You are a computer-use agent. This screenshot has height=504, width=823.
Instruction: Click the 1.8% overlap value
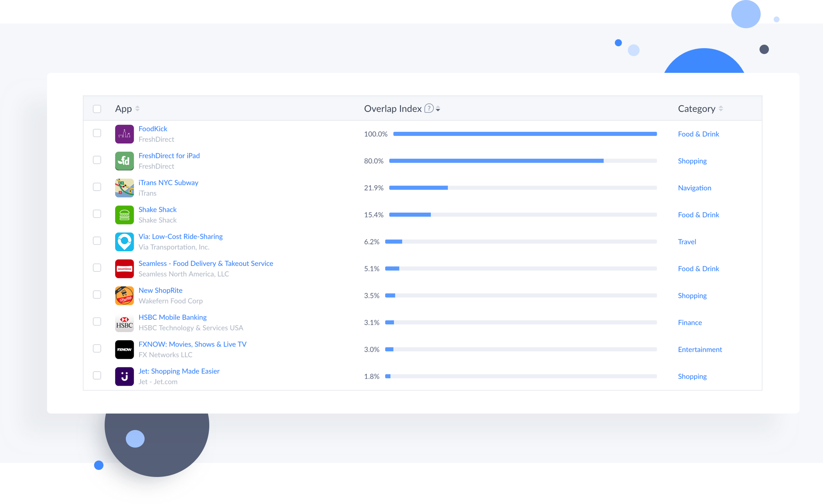(372, 376)
